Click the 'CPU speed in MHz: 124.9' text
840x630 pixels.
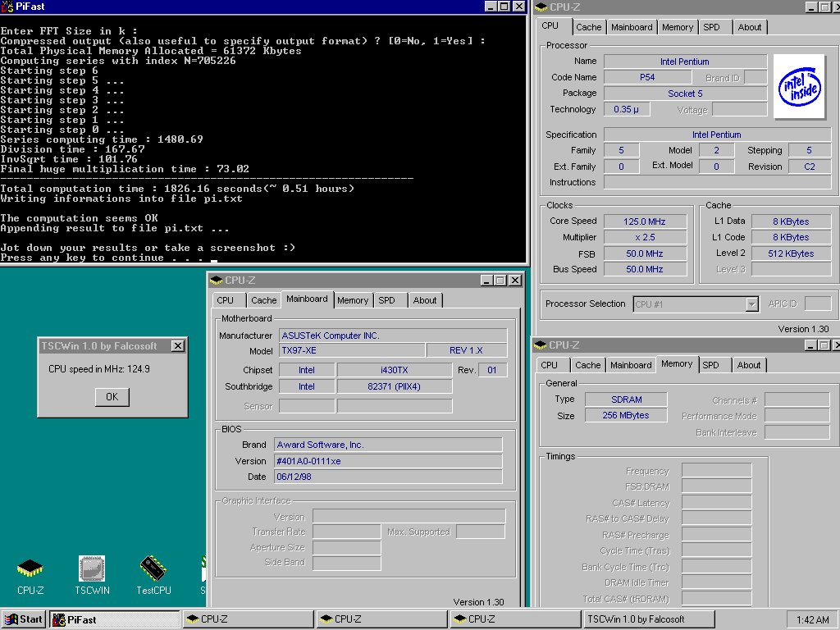coord(99,369)
